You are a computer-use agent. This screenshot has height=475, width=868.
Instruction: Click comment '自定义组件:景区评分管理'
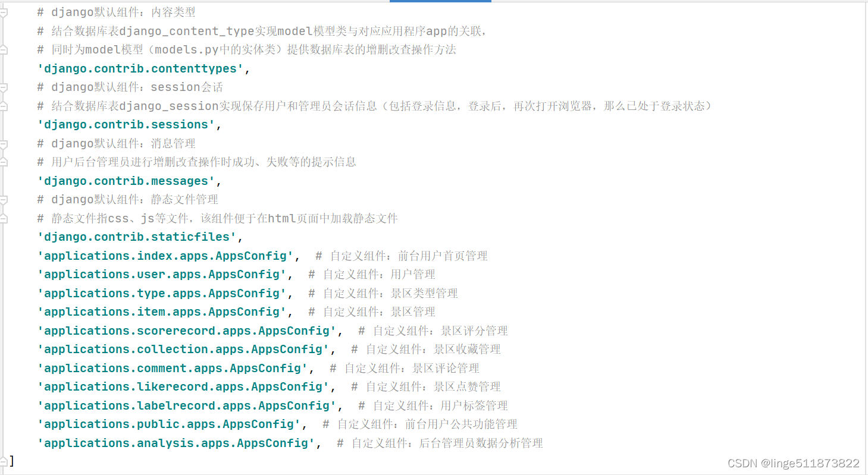[433, 331]
